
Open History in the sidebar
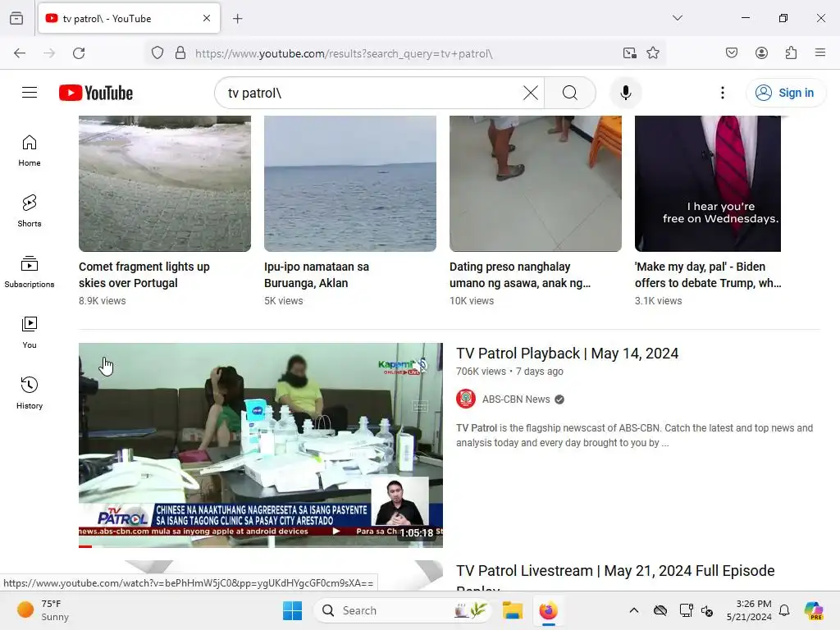(x=30, y=393)
